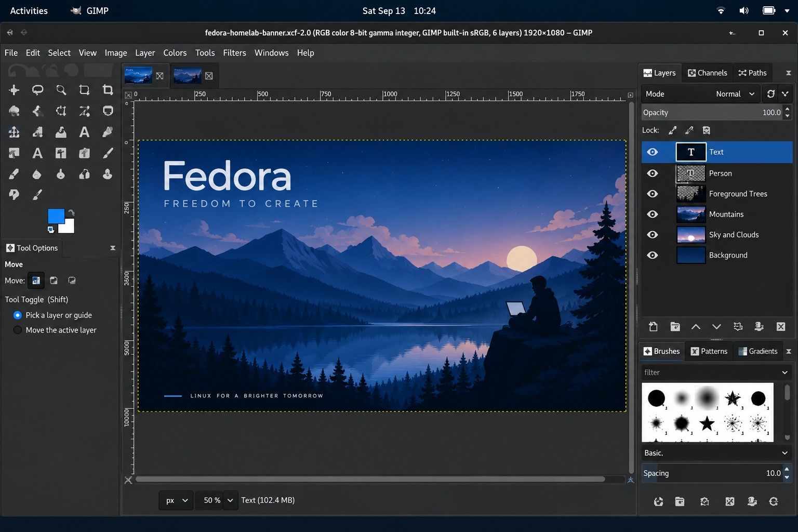
Task: Delete the selected layer
Action: [x=781, y=326]
